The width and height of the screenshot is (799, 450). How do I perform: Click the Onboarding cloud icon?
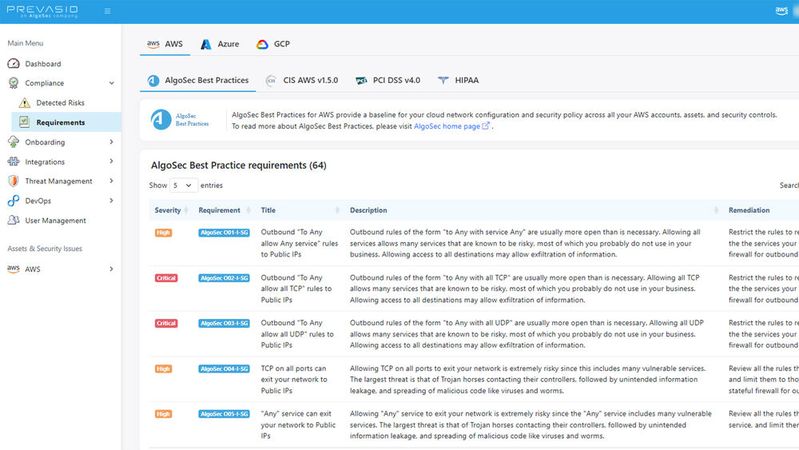pos(14,142)
